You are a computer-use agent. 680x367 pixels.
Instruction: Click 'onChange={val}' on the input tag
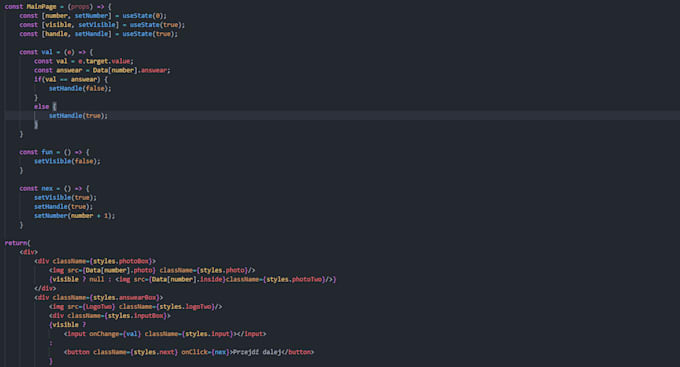tap(115, 334)
